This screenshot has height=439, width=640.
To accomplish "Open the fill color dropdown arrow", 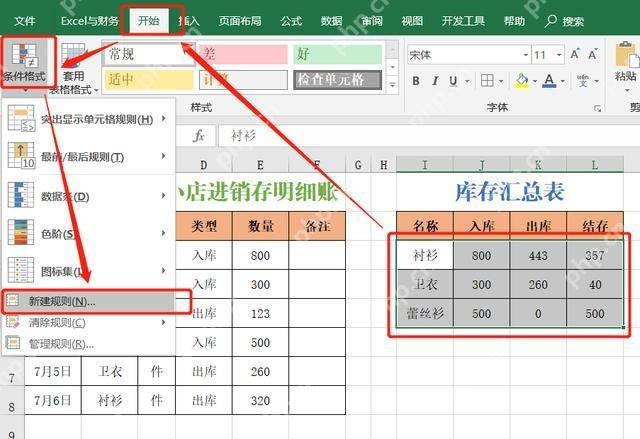I will 535,81.
